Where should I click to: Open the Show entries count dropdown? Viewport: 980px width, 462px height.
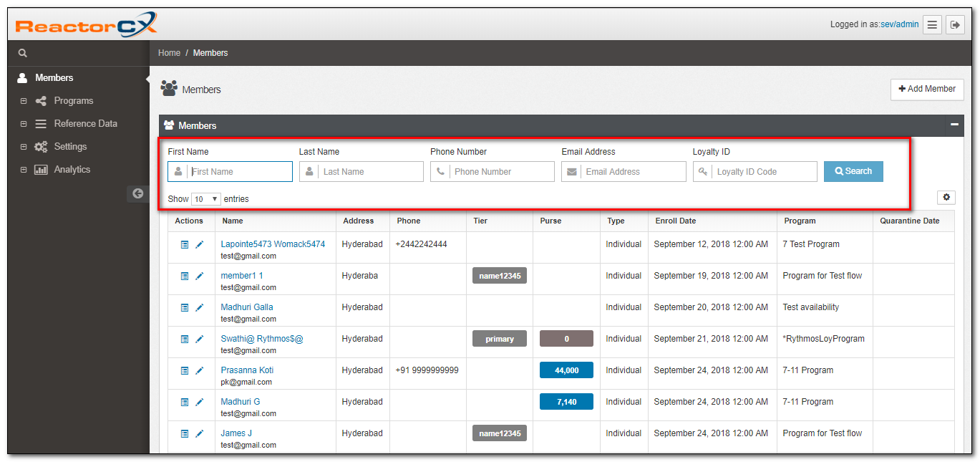click(x=206, y=199)
